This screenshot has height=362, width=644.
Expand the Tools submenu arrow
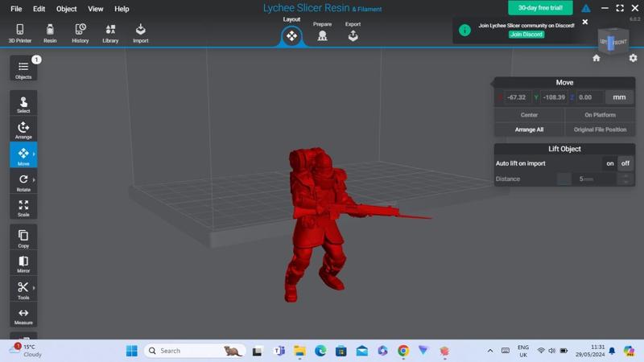click(34, 288)
